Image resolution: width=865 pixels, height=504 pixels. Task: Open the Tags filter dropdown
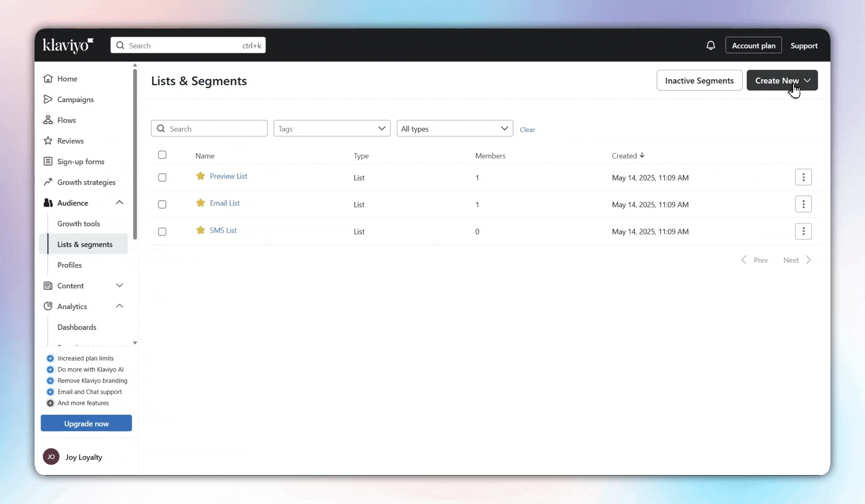332,129
